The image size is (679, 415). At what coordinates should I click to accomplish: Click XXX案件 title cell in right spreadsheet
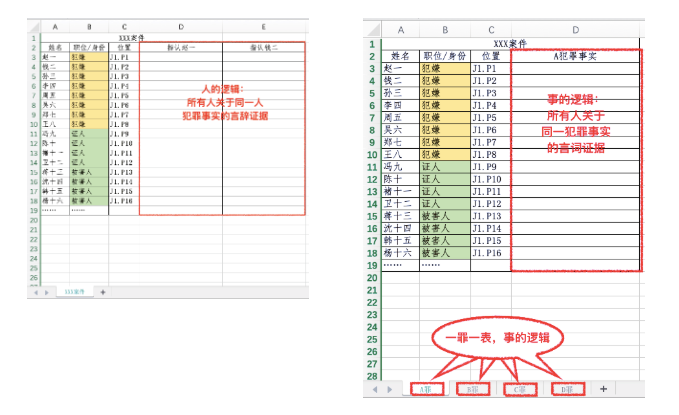pos(511,44)
